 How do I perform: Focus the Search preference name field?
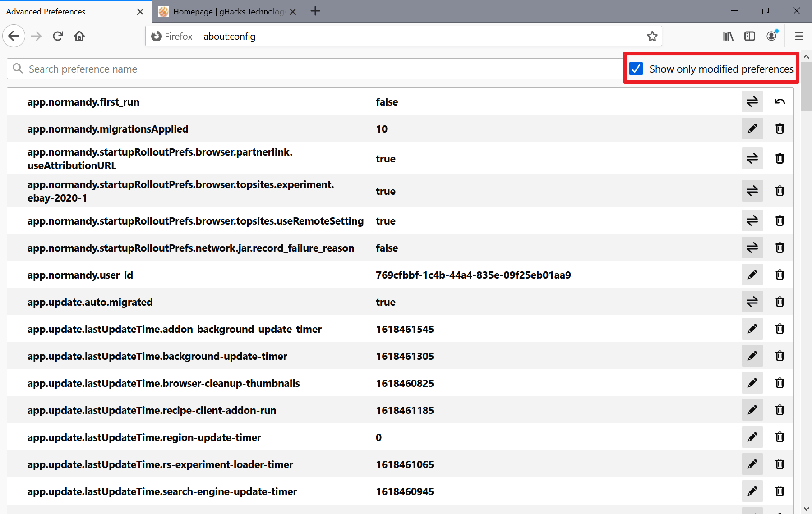coord(316,69)
